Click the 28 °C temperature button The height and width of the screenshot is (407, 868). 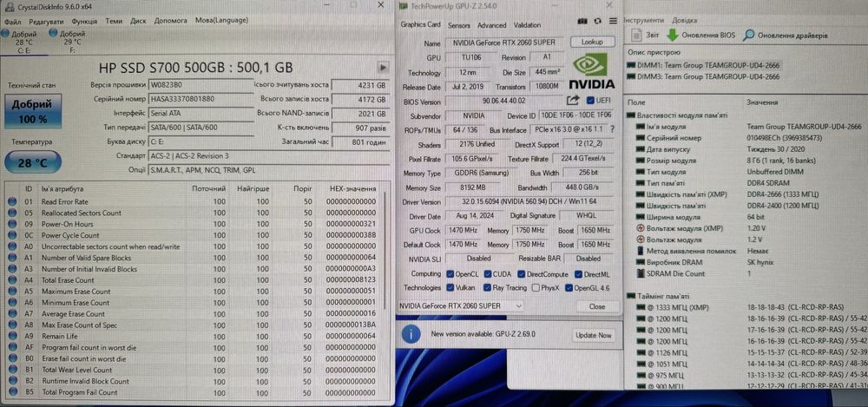pos(33,163)
